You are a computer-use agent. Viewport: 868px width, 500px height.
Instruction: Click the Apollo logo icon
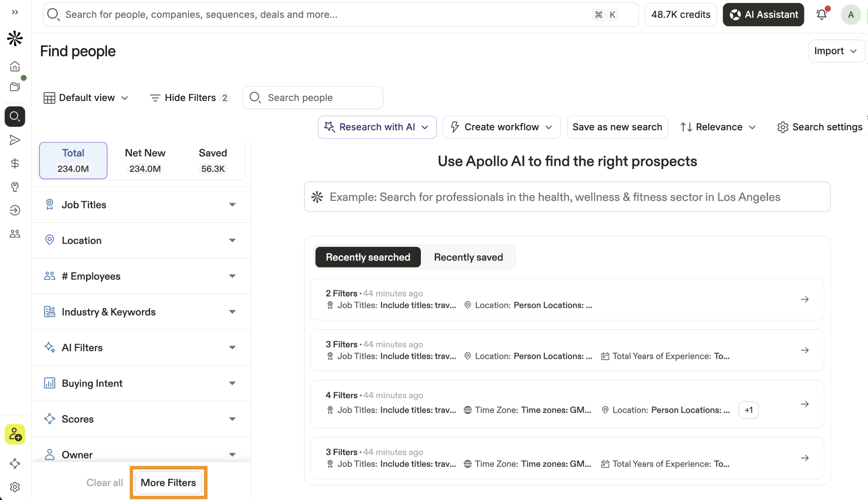(x=15, y=38)
